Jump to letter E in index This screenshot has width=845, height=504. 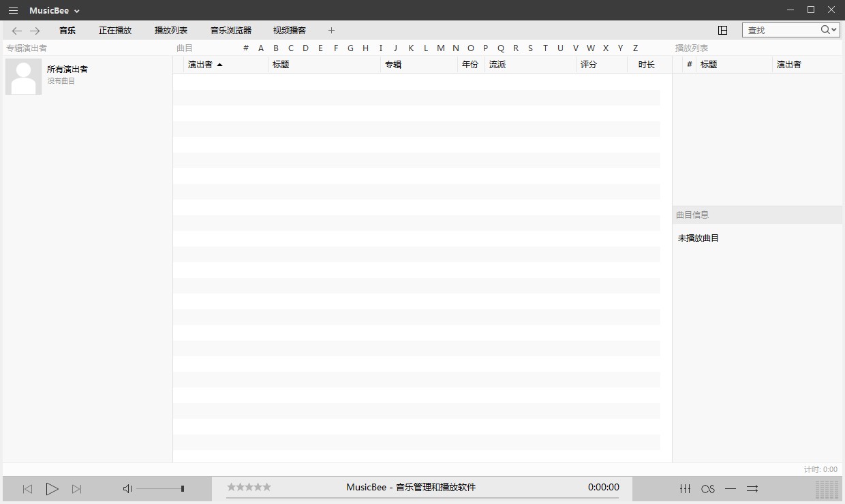(320, 48)
